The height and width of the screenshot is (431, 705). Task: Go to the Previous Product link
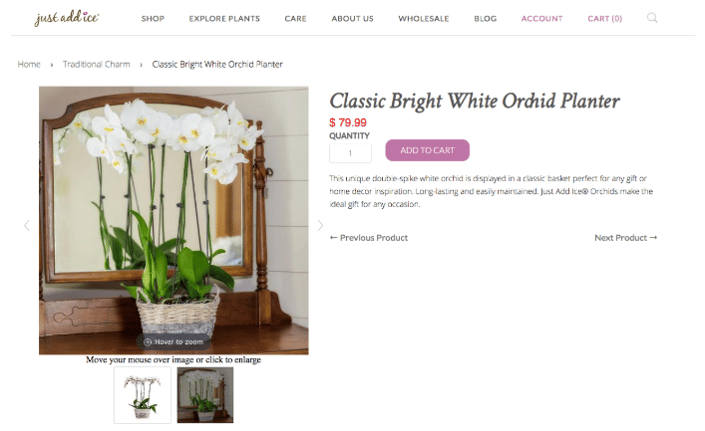coord(369,238)
